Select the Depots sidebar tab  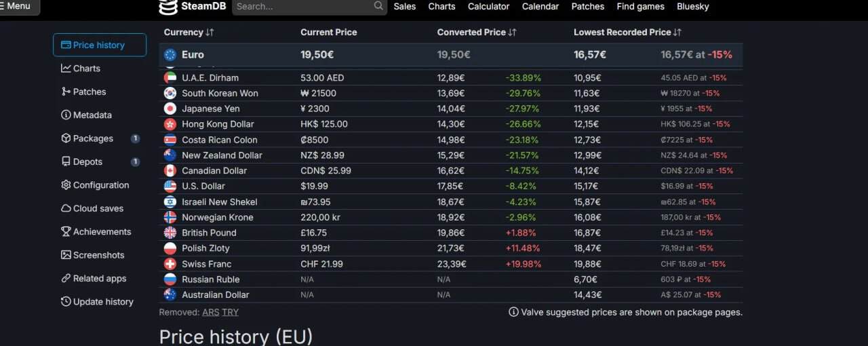click(100, 161)
